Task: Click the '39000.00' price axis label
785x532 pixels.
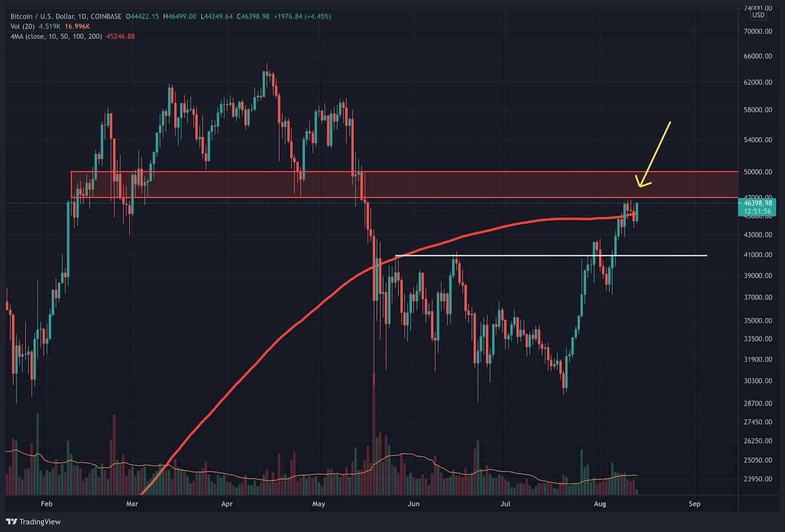Action: [x=758, y=276]
